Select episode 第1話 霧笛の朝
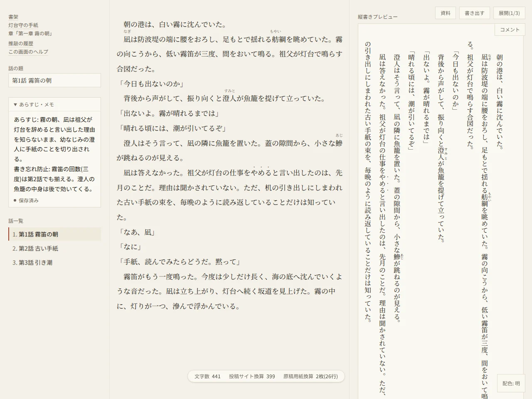 54,234
